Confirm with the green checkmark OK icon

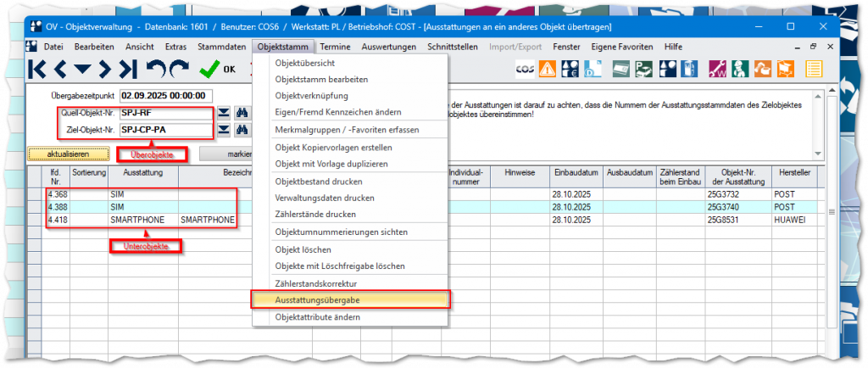coord(209,69)
